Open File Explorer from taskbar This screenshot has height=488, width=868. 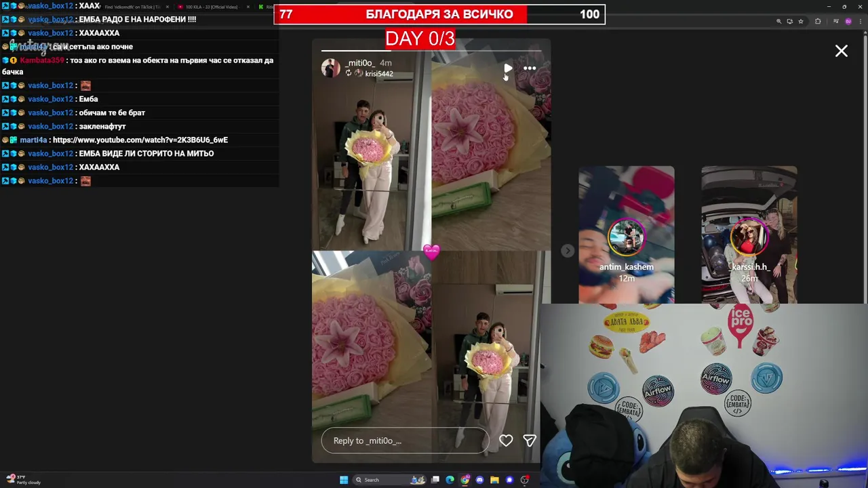pyautogui.click(x=495, y=480)
